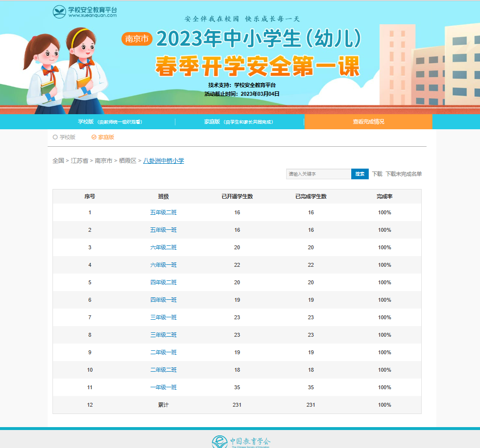Select the 家庭版 radio button
Viewport: 480px width, 448px height.
[x=94, y=138]
